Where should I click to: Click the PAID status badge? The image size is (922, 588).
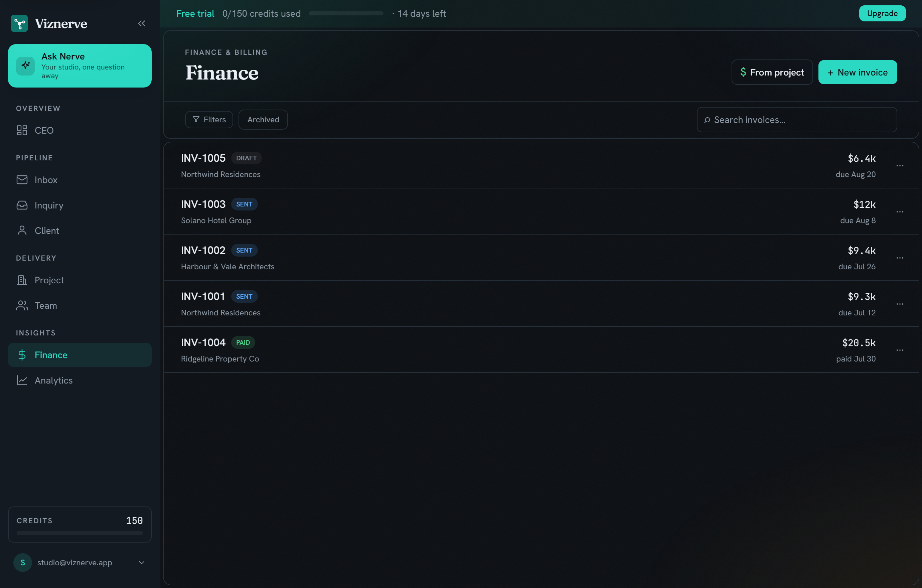pos(243,343)
